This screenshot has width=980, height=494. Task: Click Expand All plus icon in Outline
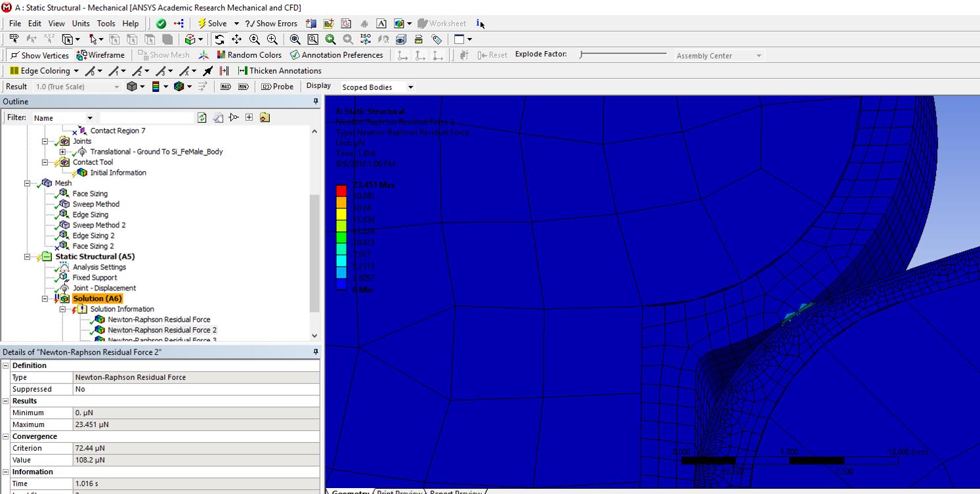tap(249, 118)
